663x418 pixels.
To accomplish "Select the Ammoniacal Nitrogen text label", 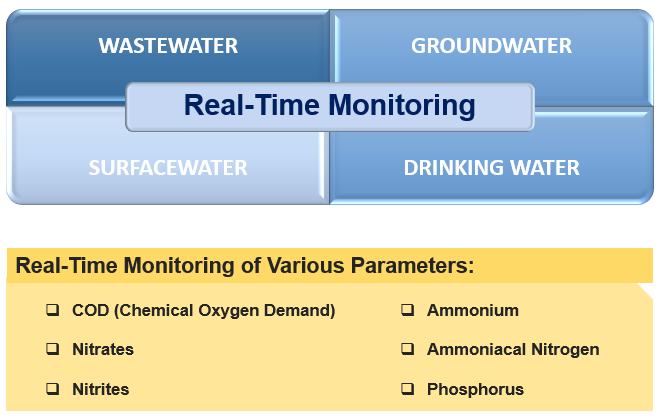I will tap(513, 350).
